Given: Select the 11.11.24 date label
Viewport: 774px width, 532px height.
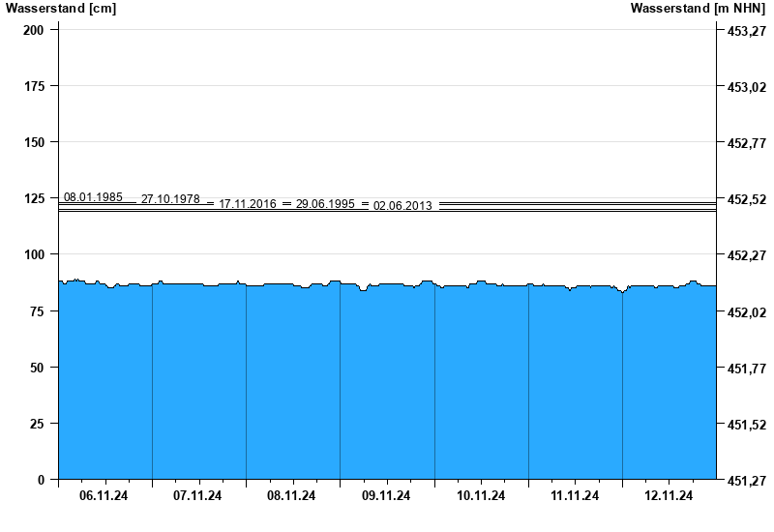Looking at the screenshot, I should click(575, 496).
